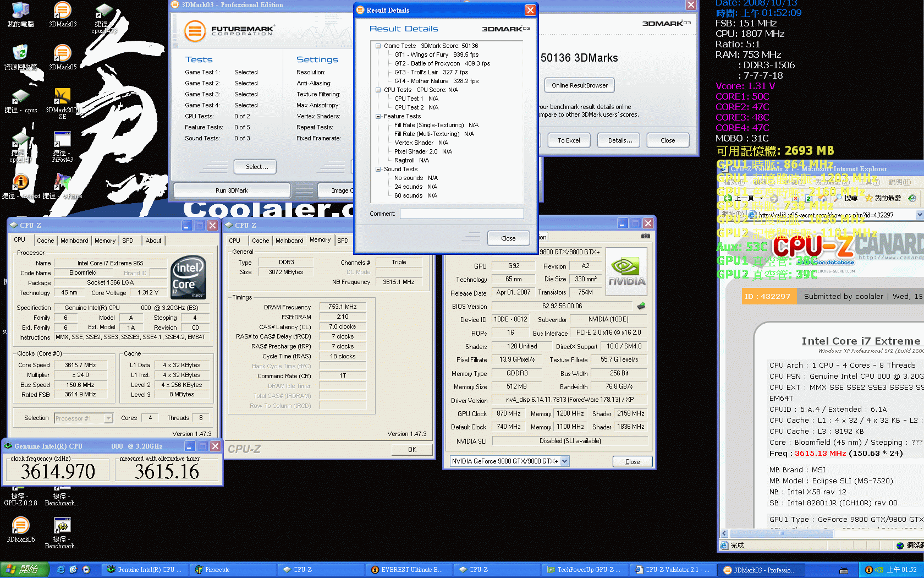The width and height of the screenshot is (924, 578).
Task: Collapse the CPU Tests tree node
Action: click(x=378, y=90)
